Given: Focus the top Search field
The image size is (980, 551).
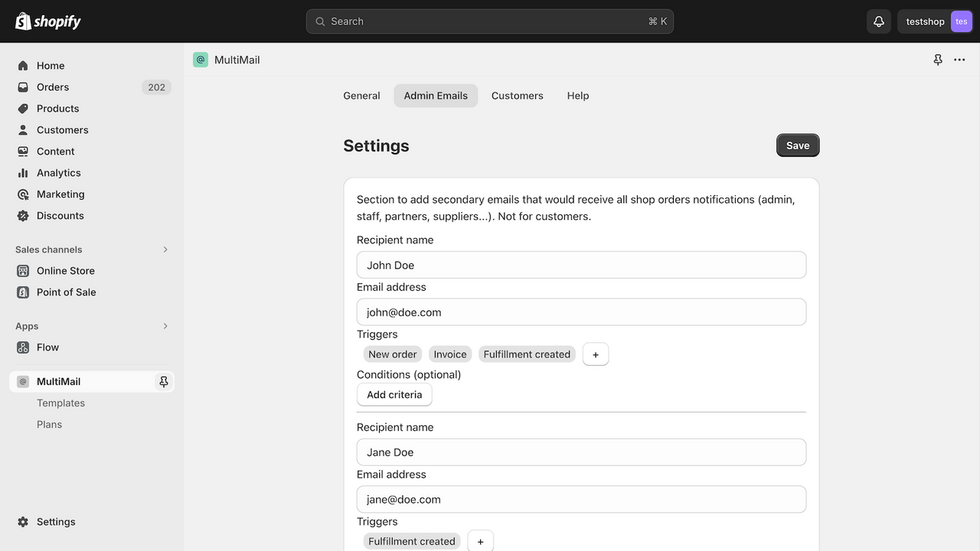Looking at the screenshot, I should pyautogui.click(x=490, y=21).
